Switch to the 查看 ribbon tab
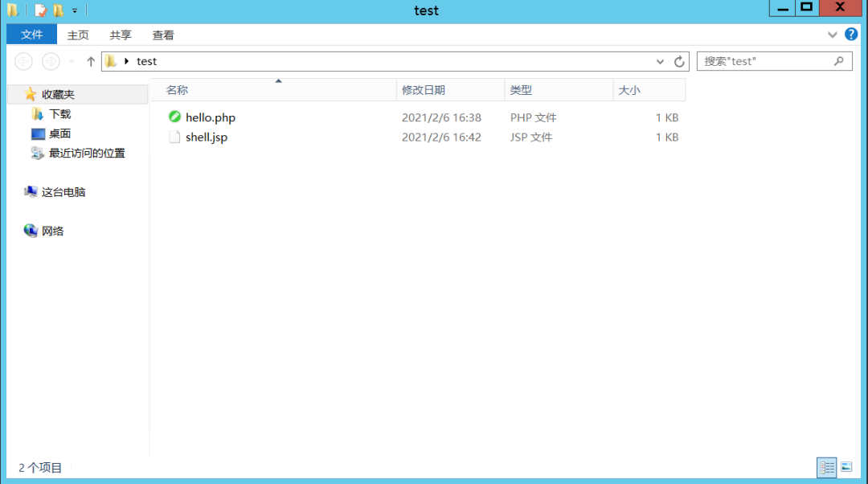Image resolution: width=868 pixels, height=484 pixels. click(x=163, y=35)
